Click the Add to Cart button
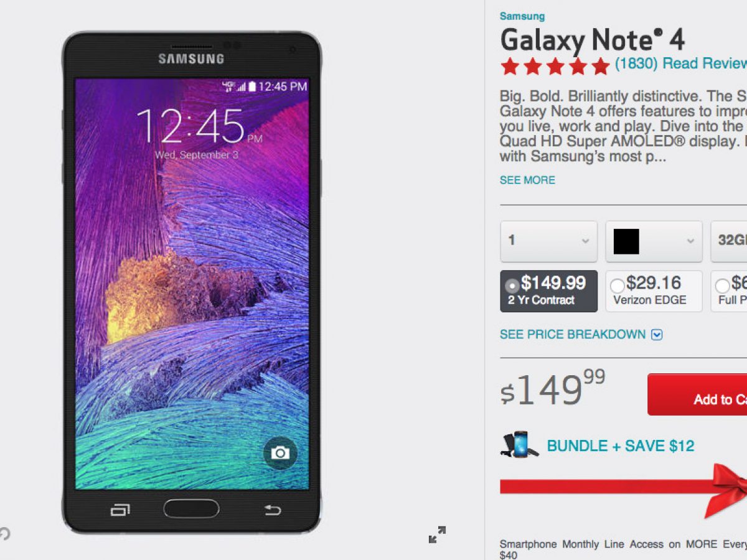 [x=697, y=394]
